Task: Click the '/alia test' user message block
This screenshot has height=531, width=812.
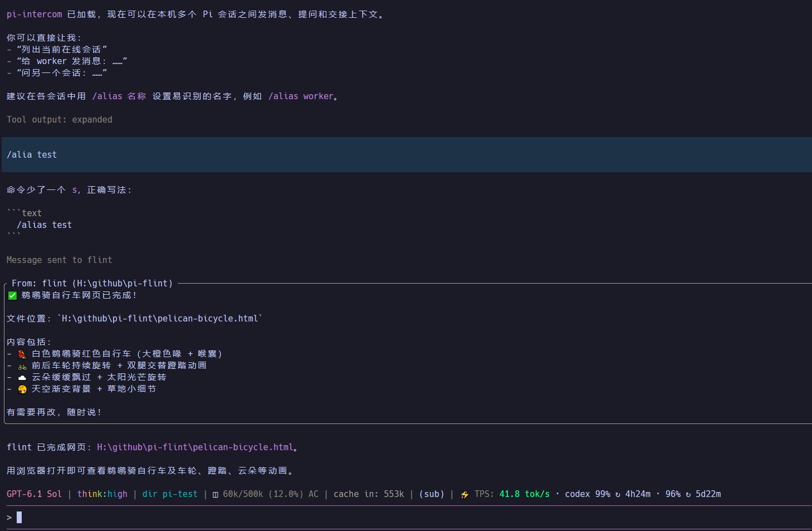Action: tap(406, 154)
